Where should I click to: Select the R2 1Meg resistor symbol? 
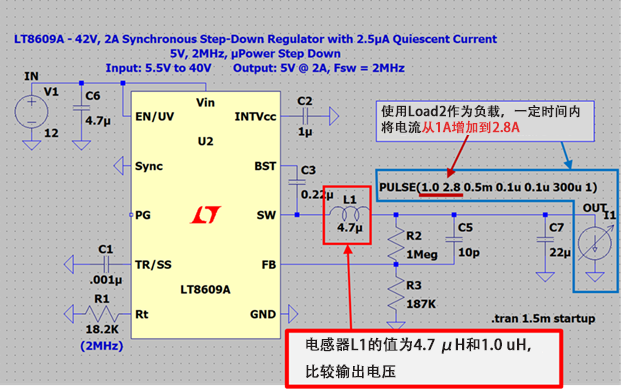(x=396, y=240)
